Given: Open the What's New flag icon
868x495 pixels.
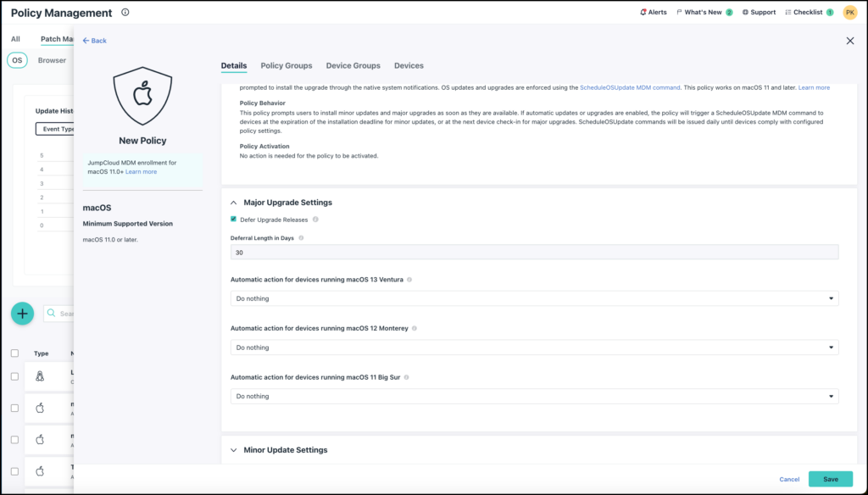Looking at the screenshot, I should [x=680, y=13].
